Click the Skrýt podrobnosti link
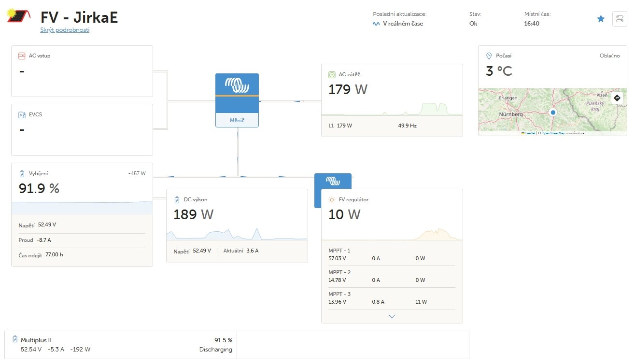Viewport: 635px width, 364px height. click(65, 30)
